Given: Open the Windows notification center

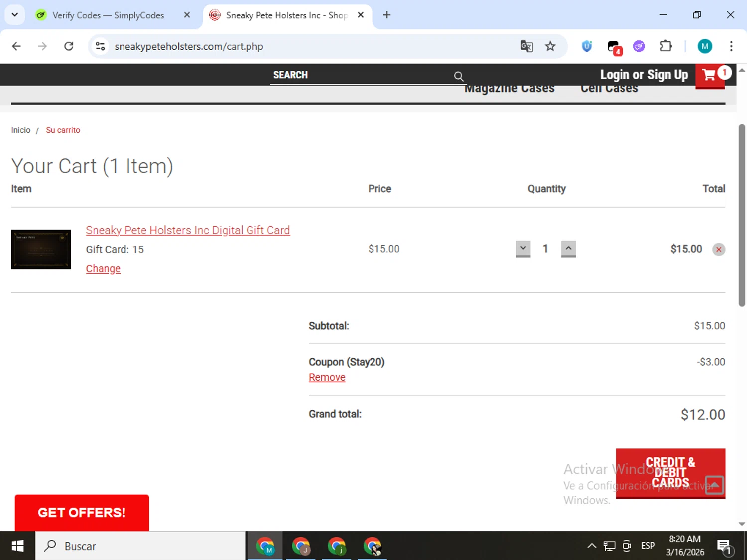Looking at the screenshot, I should (x=725, y=546).
